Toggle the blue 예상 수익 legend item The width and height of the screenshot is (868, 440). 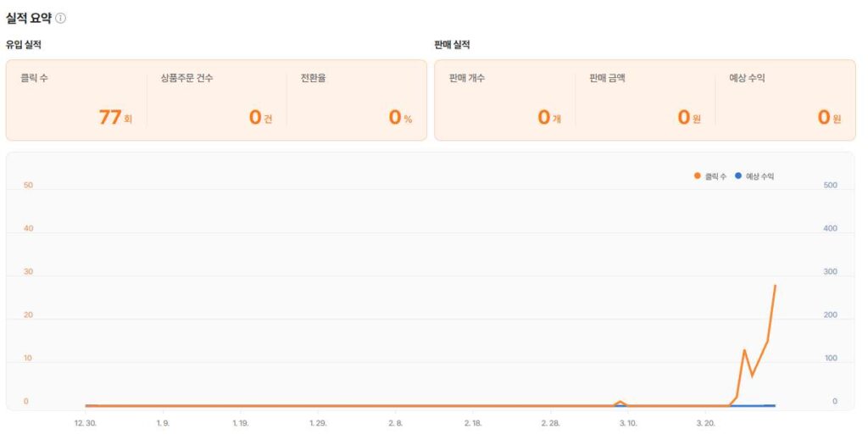pyautogui.click(x=754, y=176)
